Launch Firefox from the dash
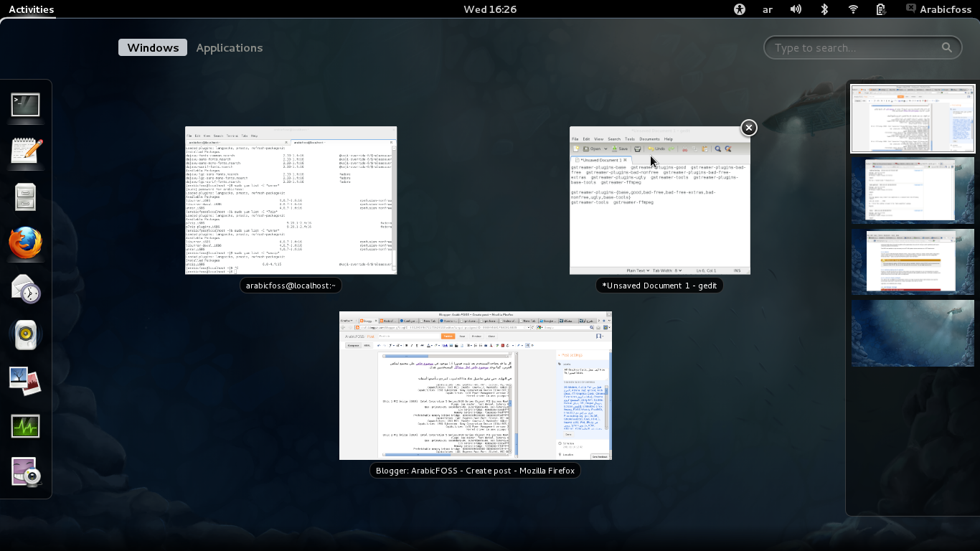The width and height of the screenshot is (980, 551). [x=26, y=243]
